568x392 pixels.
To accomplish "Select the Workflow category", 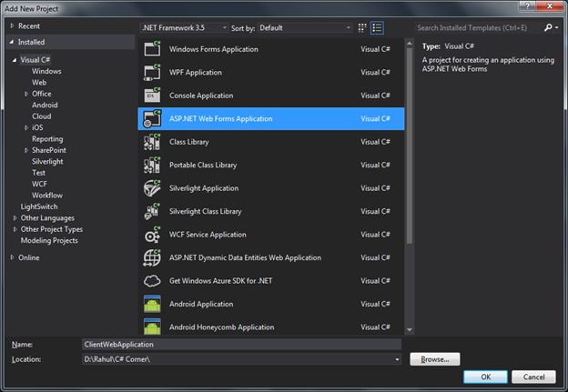I will [47, 196].
